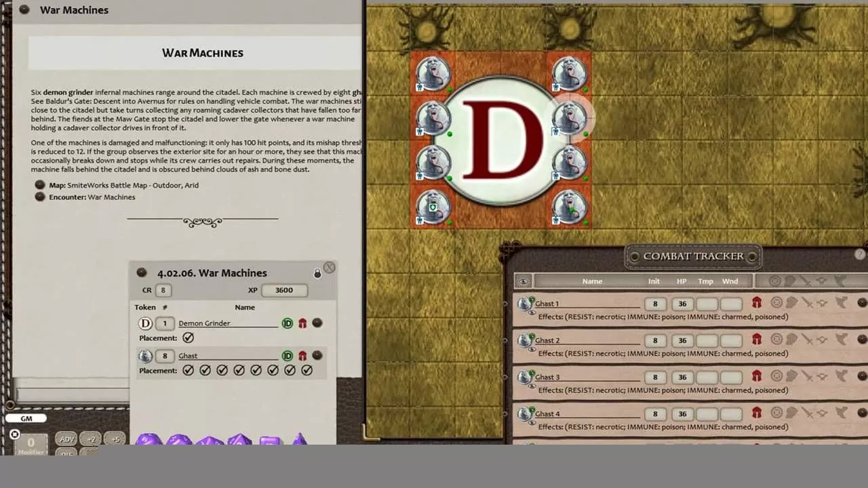
Task: Open the Ghast 3 record link button
Action: pyautogui.click(x=863, y=375)
